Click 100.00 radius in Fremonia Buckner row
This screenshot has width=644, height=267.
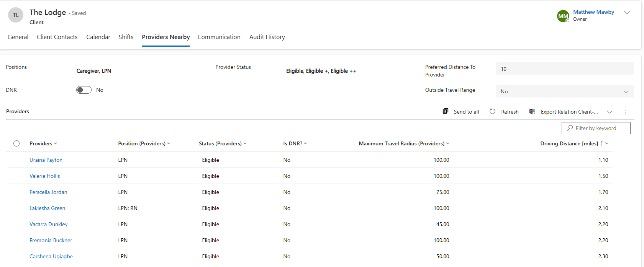coord(441,240)
